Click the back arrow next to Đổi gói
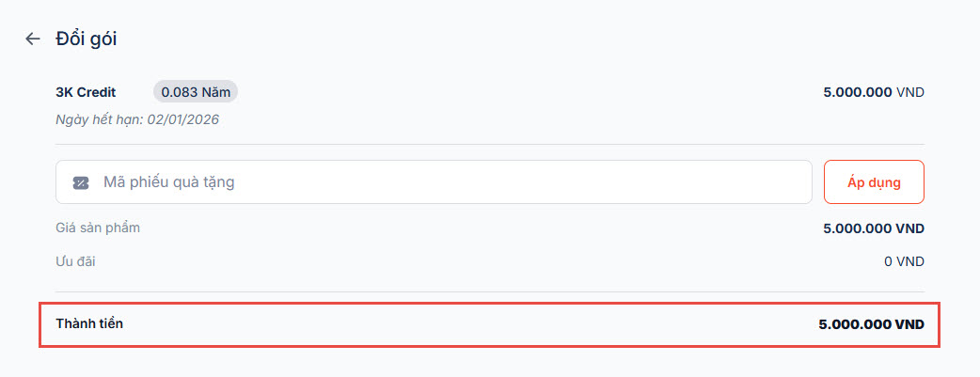 33,39
